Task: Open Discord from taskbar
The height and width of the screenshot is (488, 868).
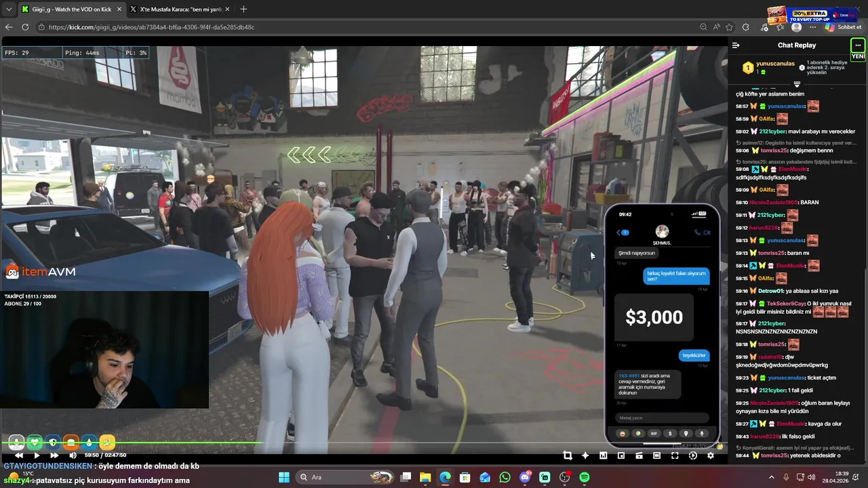Action: click(525, 477)
